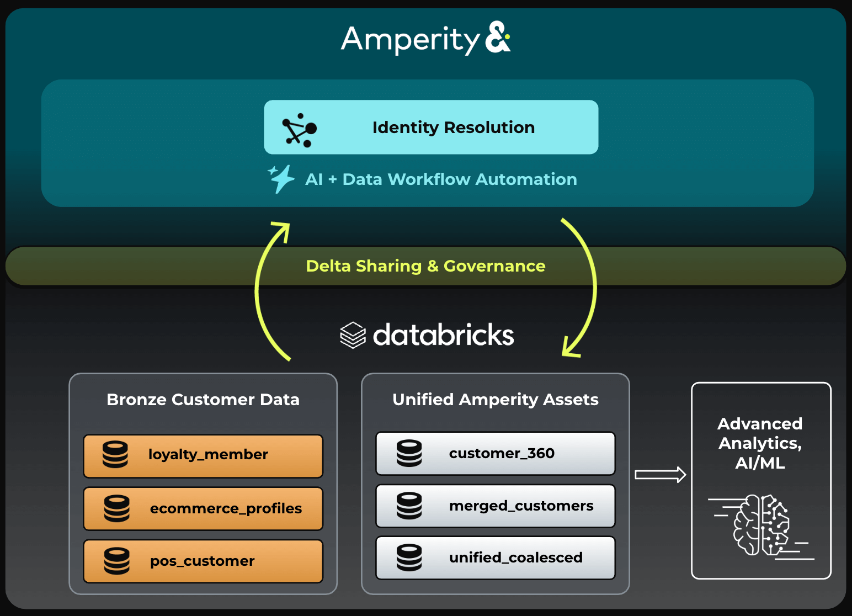Select the merged_customers table label
Image resolution: width=852 pixels, height=616 pixels.
click(521, 506)
